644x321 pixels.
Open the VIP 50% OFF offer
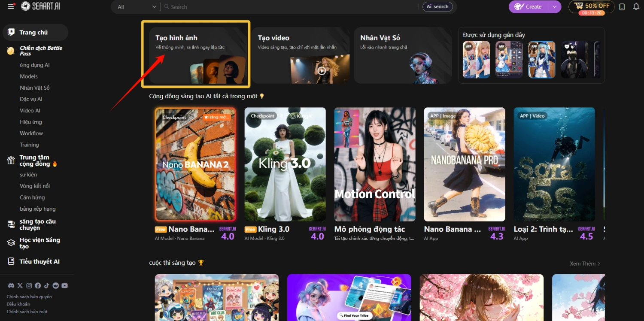click(x=592, y=6)
